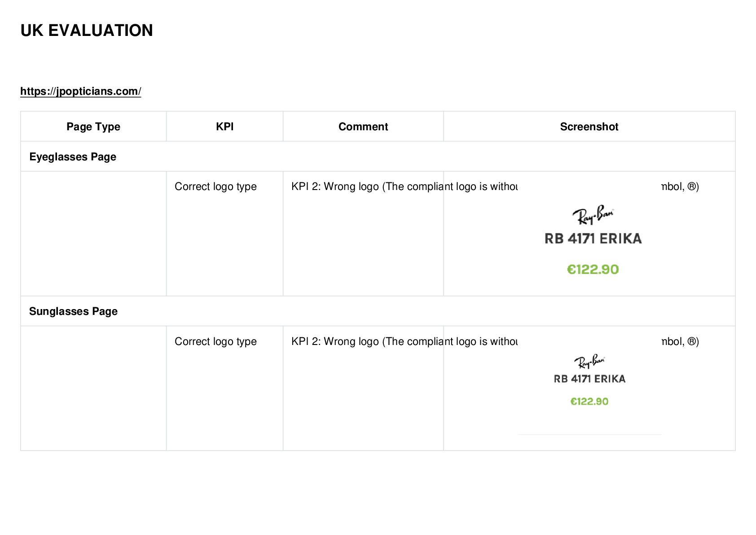This screenshot has height=535, width=756.
Task: Click Ray-Ban logo in Sunglasses screenshot
Action: coord(589,361)
